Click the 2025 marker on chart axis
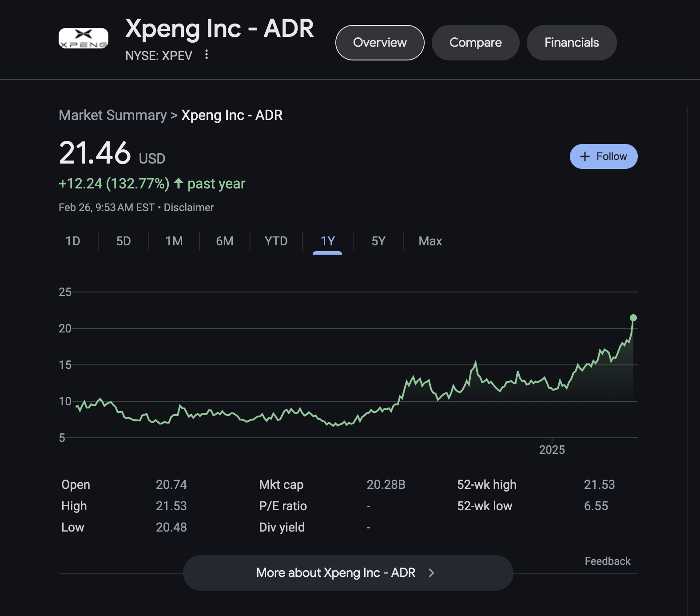 (x=553, y=450)
